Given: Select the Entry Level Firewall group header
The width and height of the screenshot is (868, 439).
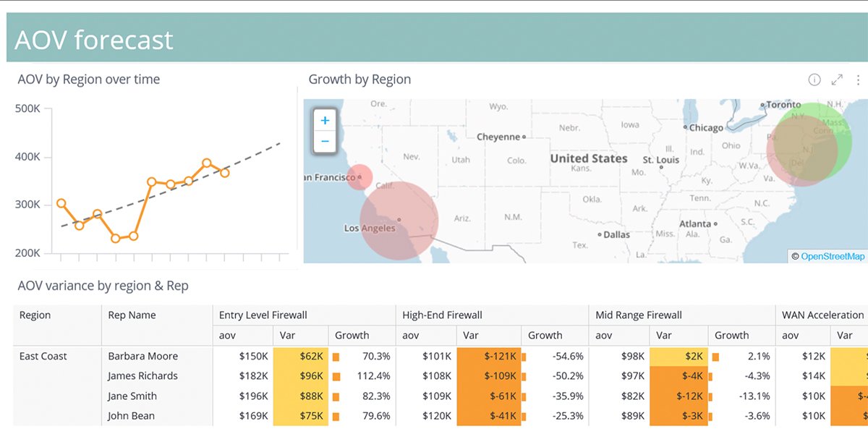Looking at the screenshot, I should point(262,315).
